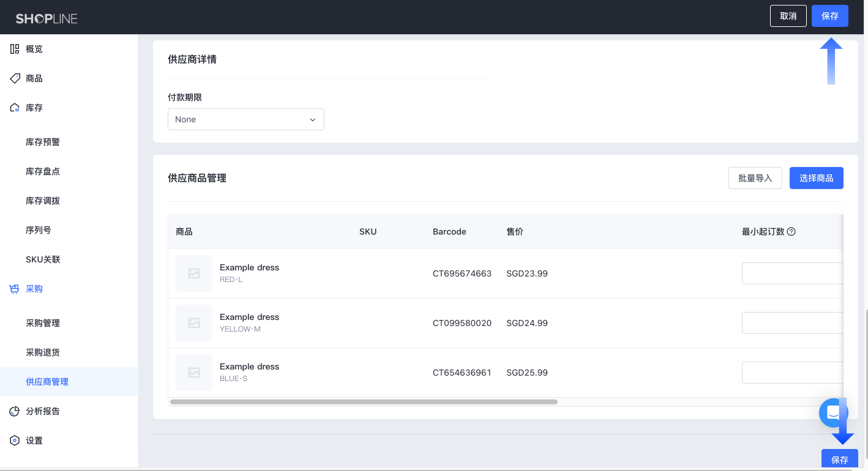The image size is (868, 471).
Task: Click the 售价 column header
Action: [515, 232]
